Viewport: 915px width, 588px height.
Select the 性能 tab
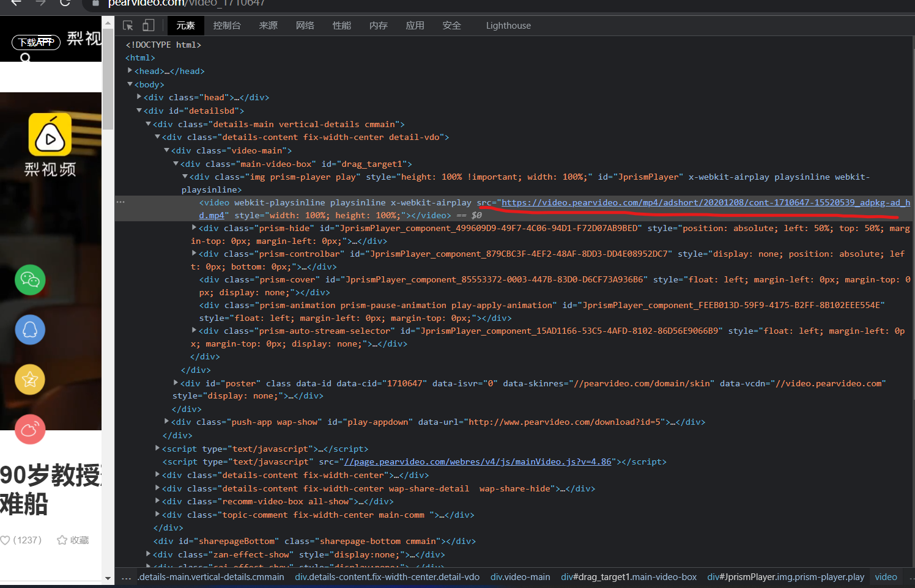pos(341,26)
